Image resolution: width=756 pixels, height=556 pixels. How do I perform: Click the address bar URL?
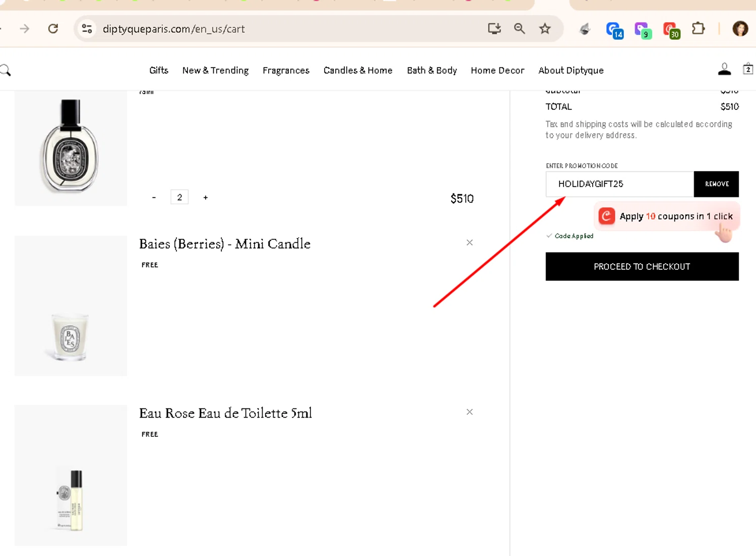174,29
